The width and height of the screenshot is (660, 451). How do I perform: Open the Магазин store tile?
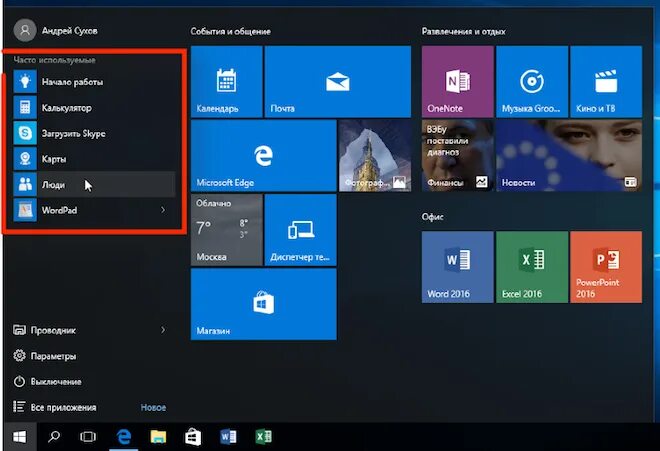tap(263, 304)
